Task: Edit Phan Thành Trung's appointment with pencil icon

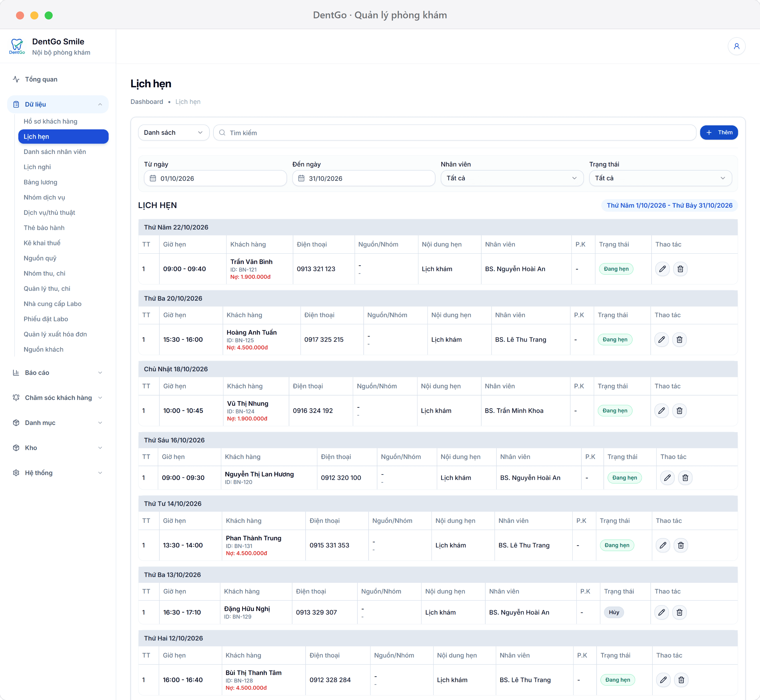Action: (663, 545)
